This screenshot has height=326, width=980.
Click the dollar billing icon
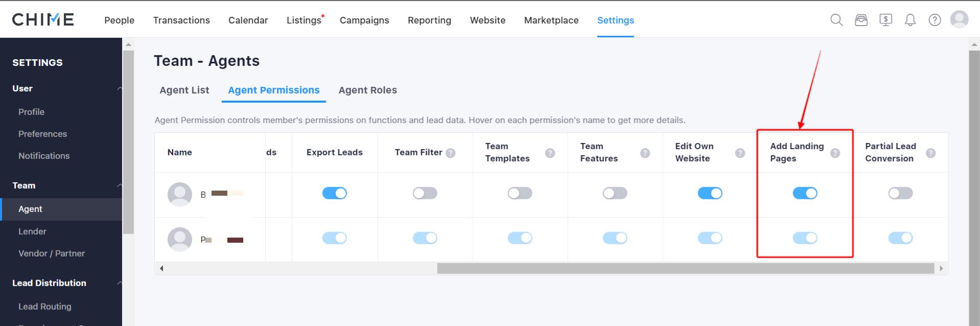885,20
